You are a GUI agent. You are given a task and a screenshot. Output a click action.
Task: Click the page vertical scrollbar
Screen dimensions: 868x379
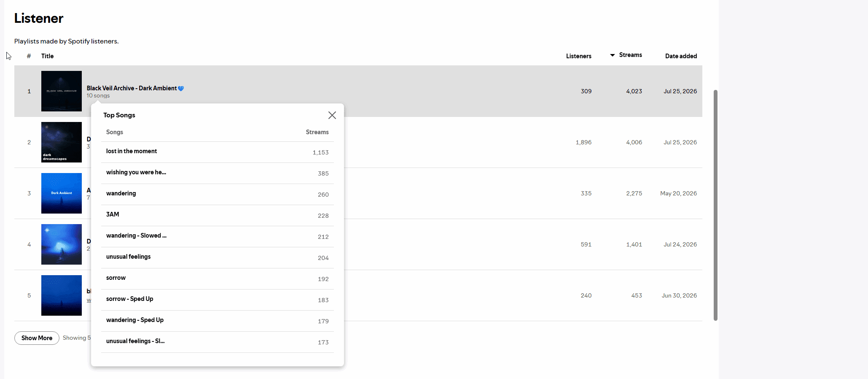(x=715, y=205)
